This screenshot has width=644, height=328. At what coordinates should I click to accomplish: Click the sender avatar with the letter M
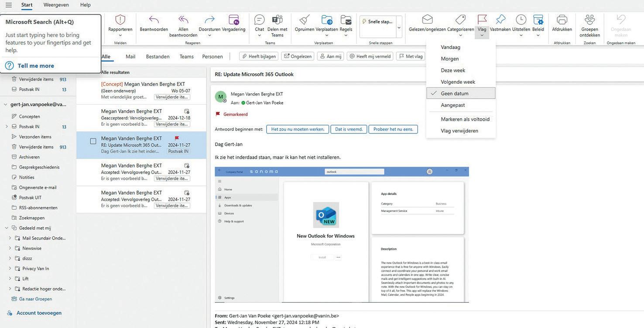tap(221, 97)
